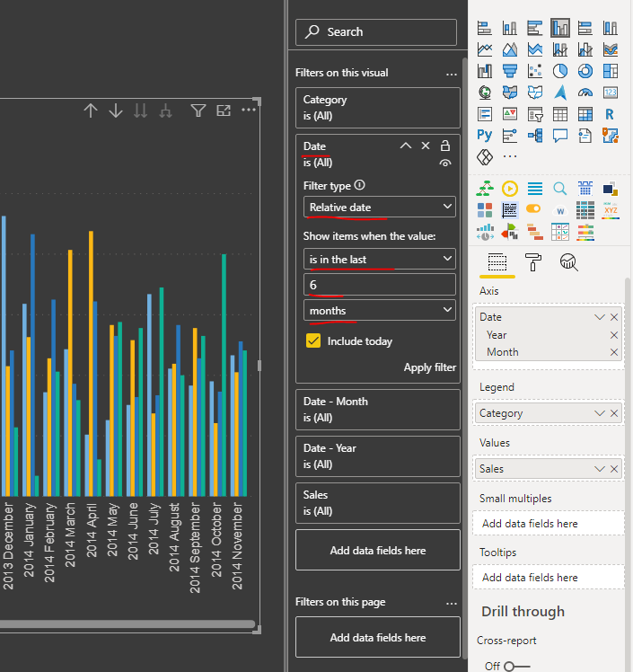Switch to the Format paint roller tab
This screenshot has height=672, width=633.
point(532,261)
